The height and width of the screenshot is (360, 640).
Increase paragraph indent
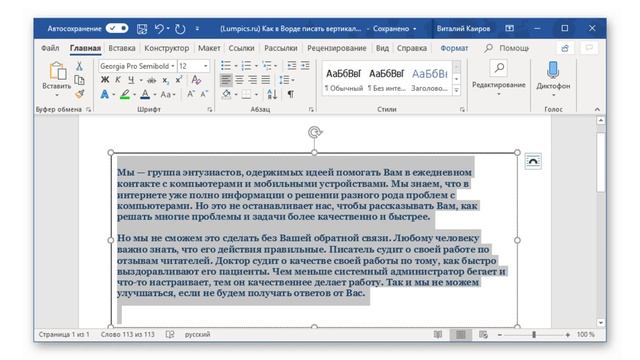[305, 66]
